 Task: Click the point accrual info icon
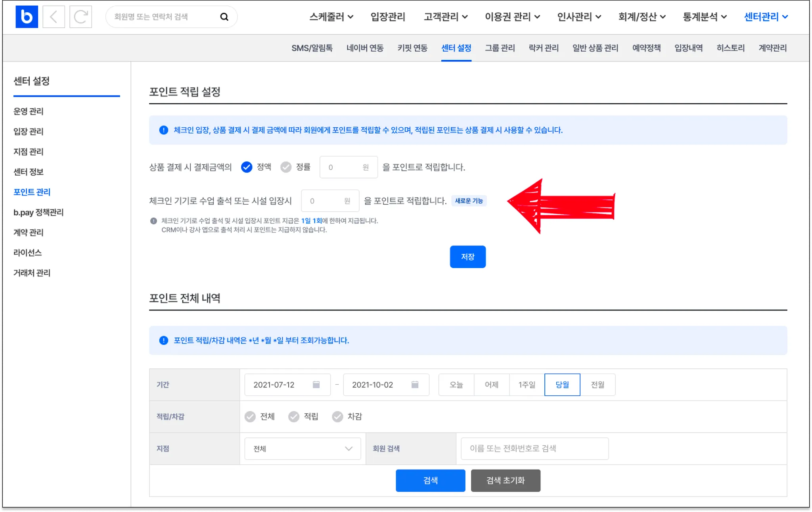click(x=163, y=130)
